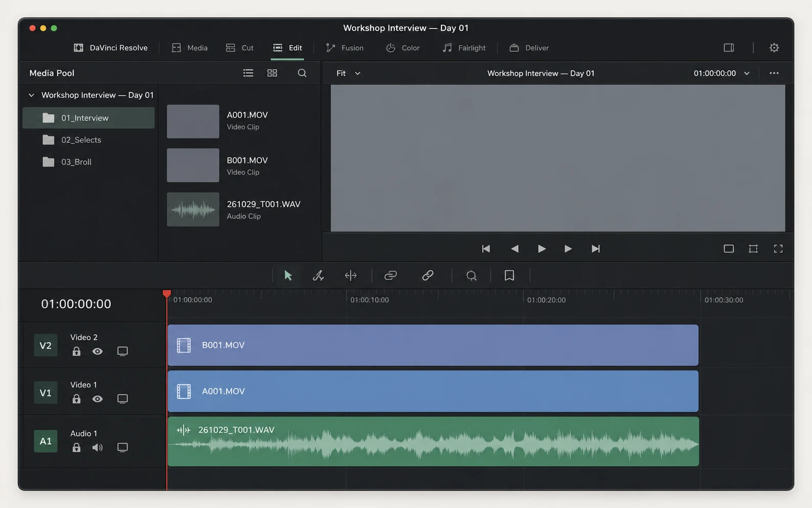Screen dimensions: 812x508
Task: Switch Media Pool to list view
Action: pos(248,73)
